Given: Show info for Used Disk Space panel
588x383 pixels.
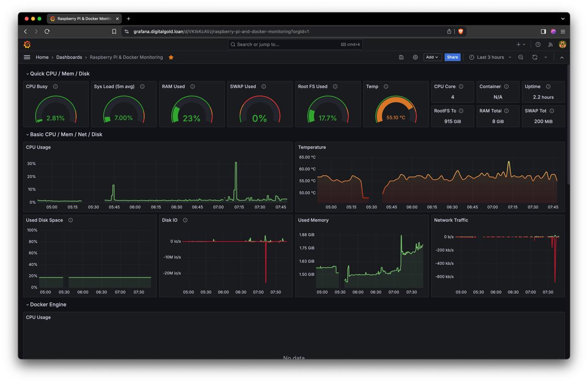Looking at the screenshot, I should [x=70, y=220].
